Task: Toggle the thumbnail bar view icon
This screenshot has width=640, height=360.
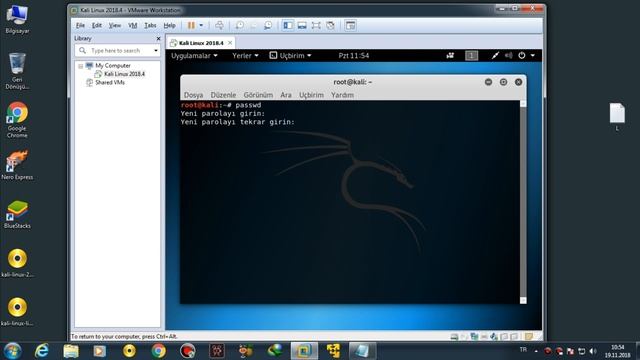Action: pyautogui.click(x=302, y=25)
